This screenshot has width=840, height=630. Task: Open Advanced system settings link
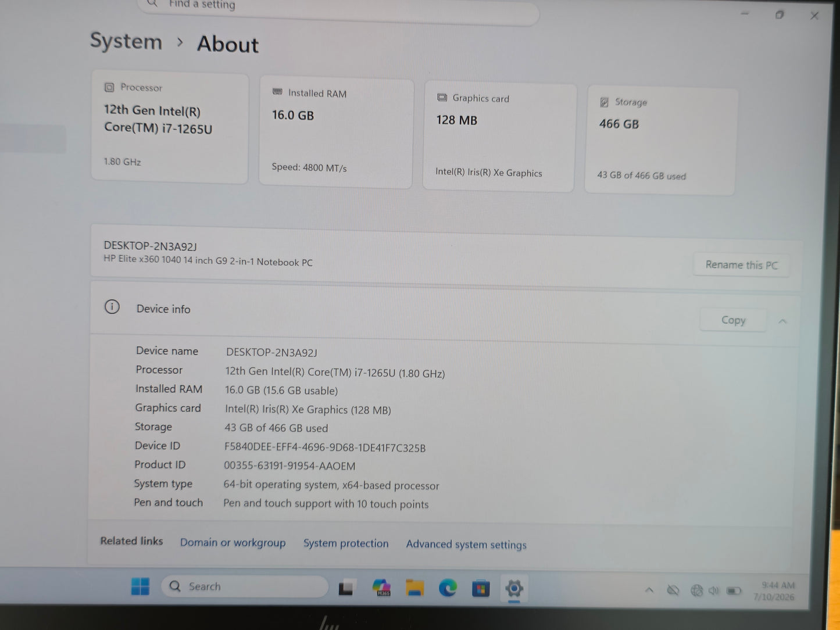pos(466,545)
